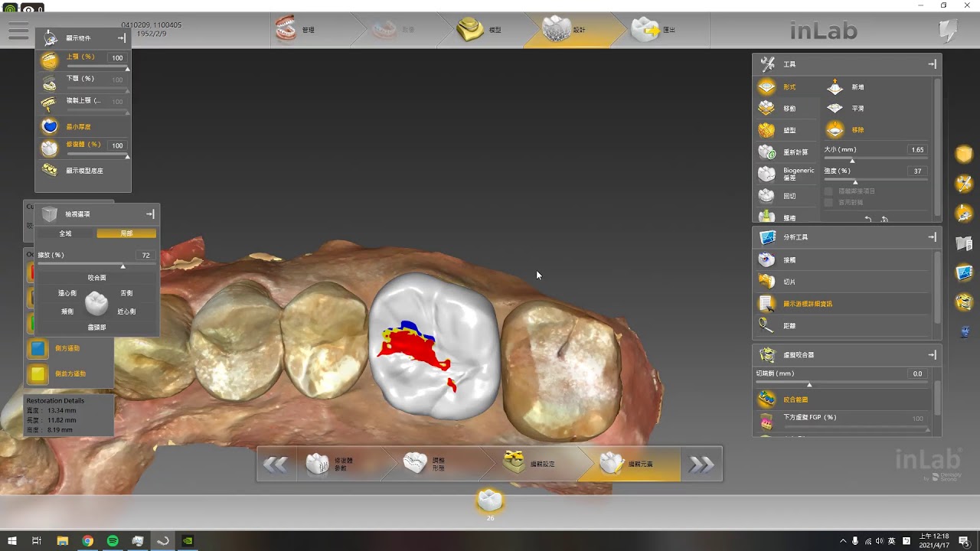Screen dimensions: 980x551
Task: Click the 頰側 buccal view
Action: (x=67, y=311)
